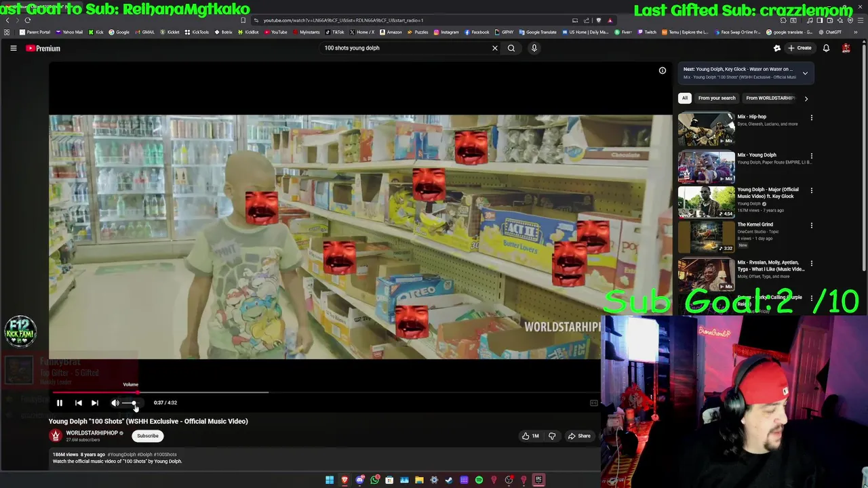
Task: Open options for The Kernel Grind
Action: click(x=811, y=225)
